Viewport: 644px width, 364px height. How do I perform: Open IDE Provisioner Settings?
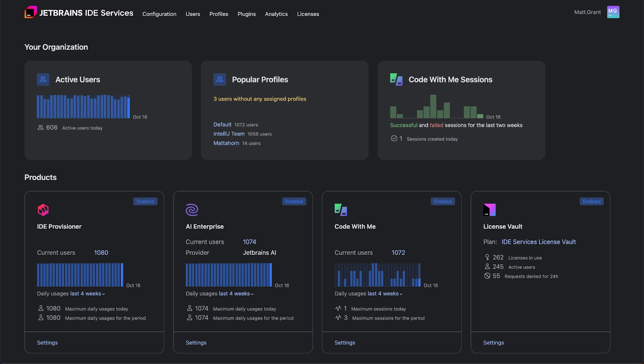tap(47, 343)
